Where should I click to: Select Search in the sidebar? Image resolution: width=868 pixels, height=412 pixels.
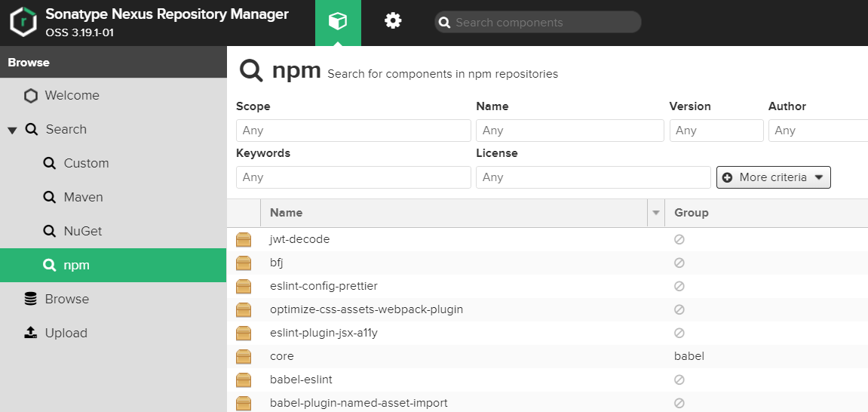point(66,129)
